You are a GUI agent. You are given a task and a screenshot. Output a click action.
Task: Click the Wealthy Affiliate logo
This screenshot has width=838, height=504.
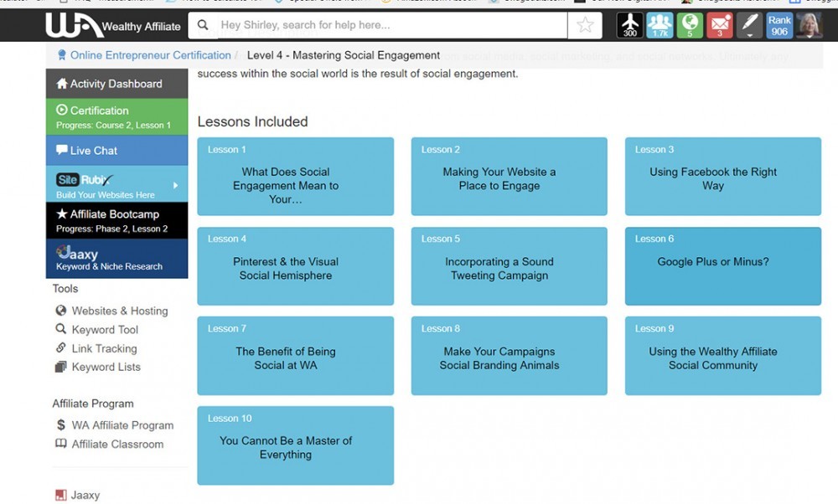[113, 25]
